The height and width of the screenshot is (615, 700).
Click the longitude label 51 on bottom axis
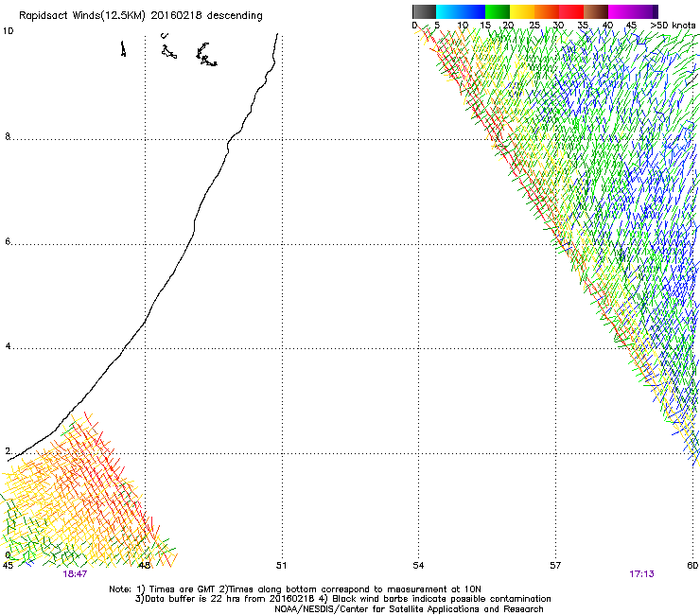point(281,566)
